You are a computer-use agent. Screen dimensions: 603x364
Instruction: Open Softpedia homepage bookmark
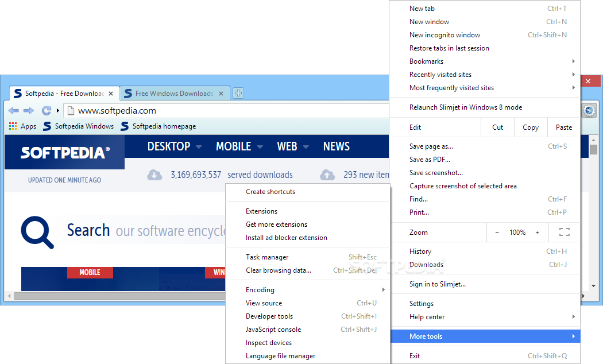pos(158,126)
